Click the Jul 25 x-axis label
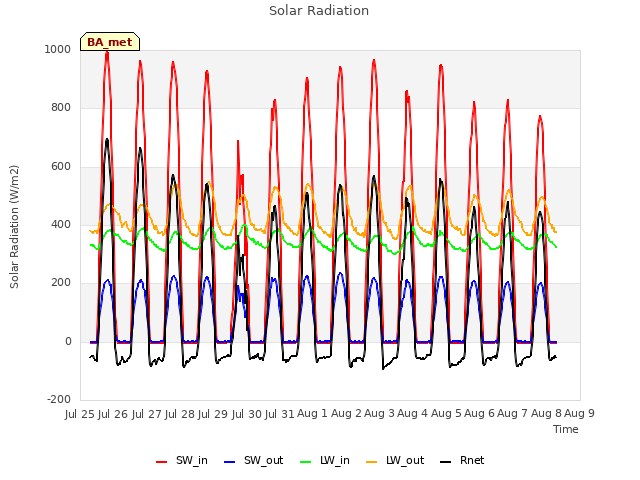Viewport: 640px width, 480px height. coord(80,414)
